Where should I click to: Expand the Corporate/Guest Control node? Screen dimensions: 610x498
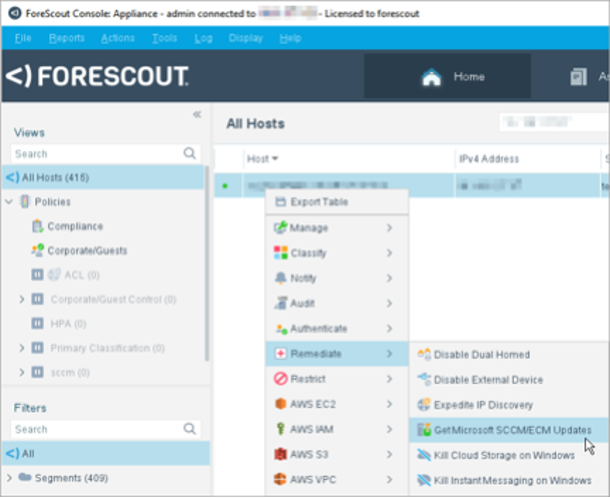[x=22, y=299]
